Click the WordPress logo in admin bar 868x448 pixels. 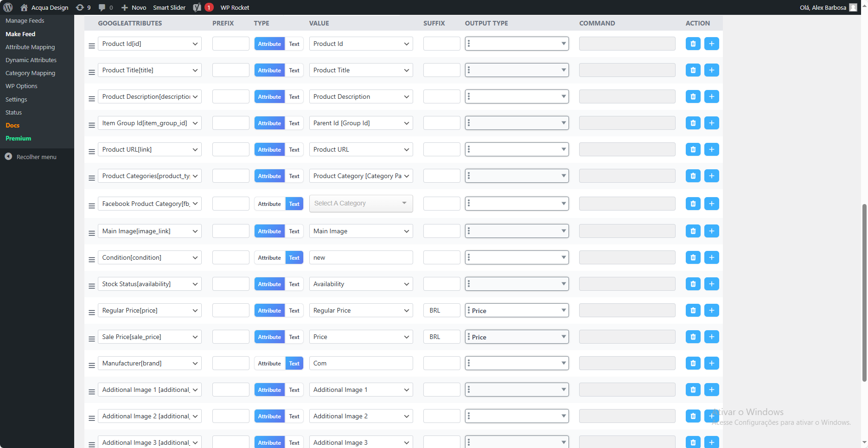8,7
